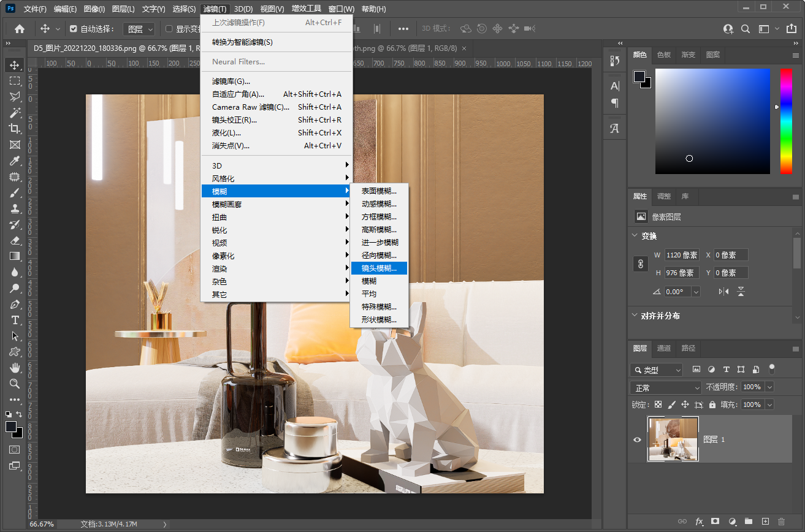Select the Dodge tool

[x=15, y=288]
